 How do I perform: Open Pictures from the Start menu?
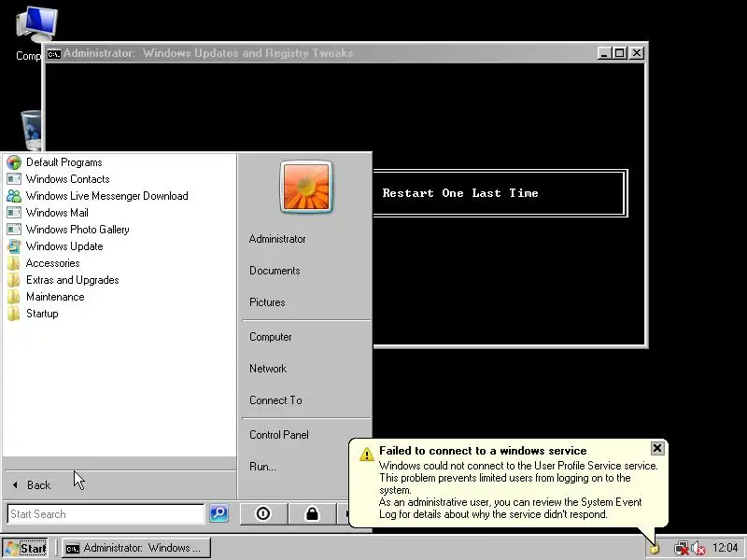click(267, 302)
